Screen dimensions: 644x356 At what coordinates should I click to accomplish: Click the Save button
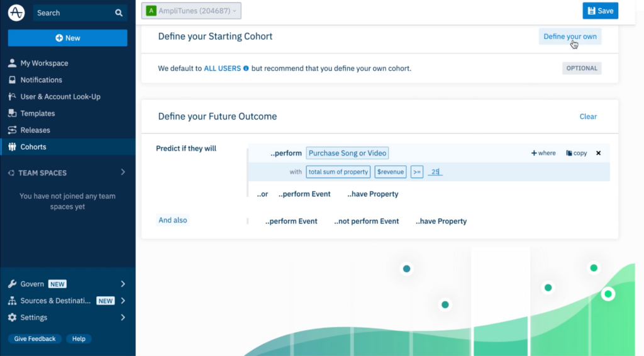[600, 11]
